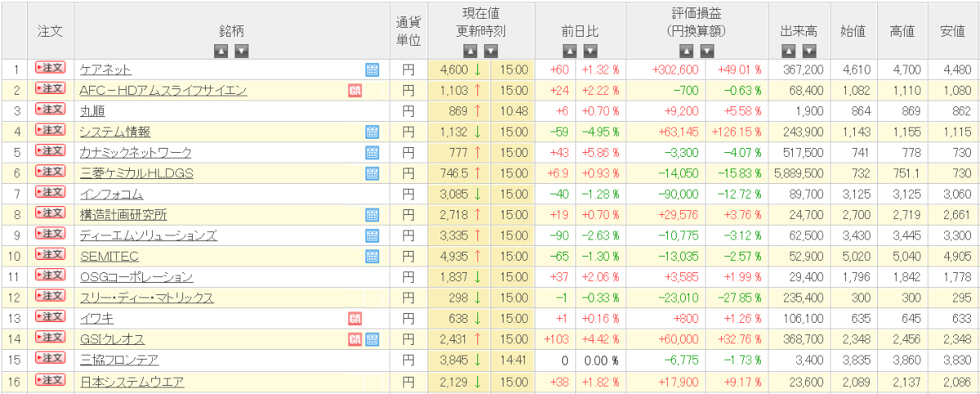Screen dimensions: 980x394
Task: Open CA icon for GSIクレオス
Action: coord(355,338)
